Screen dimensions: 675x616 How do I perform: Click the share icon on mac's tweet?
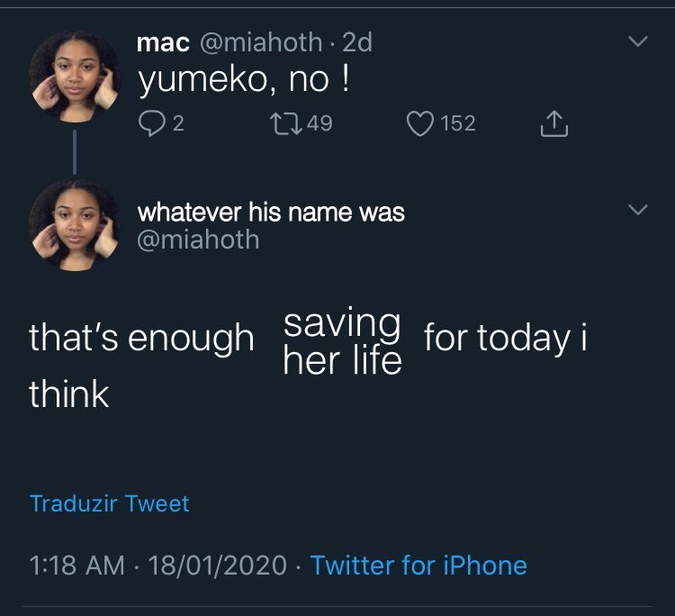click(554, 123)
